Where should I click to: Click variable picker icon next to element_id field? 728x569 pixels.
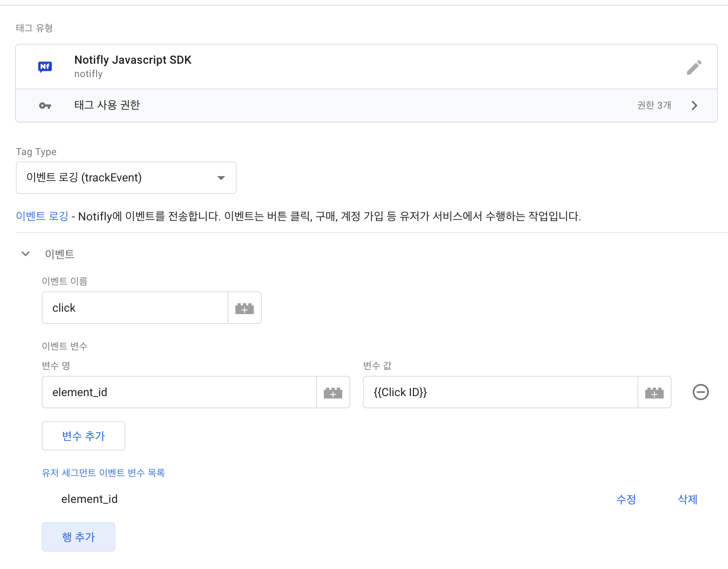pyautogui.click(x=333, y=392)
